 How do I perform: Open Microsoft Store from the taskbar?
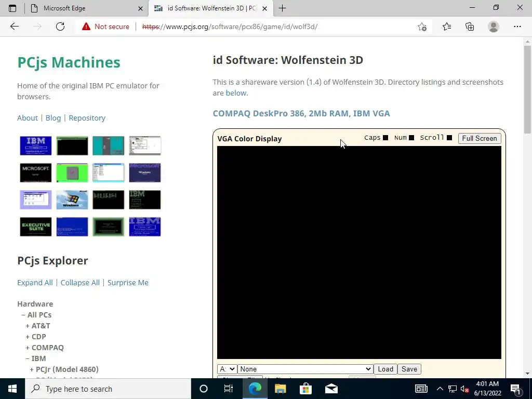point(305,389)
